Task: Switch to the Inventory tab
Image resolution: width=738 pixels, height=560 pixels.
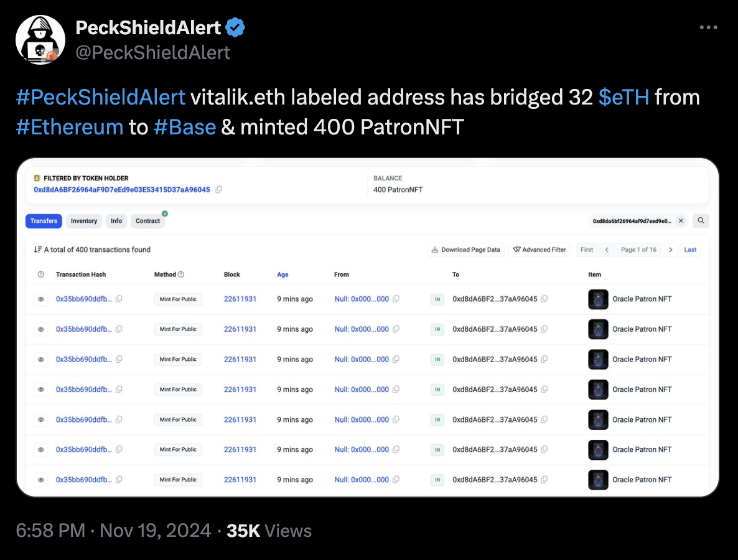Action: 83,221
